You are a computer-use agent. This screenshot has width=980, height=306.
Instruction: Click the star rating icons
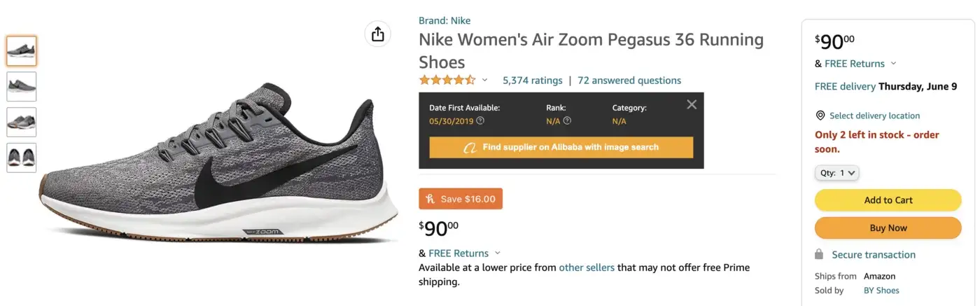coord(447,81)
